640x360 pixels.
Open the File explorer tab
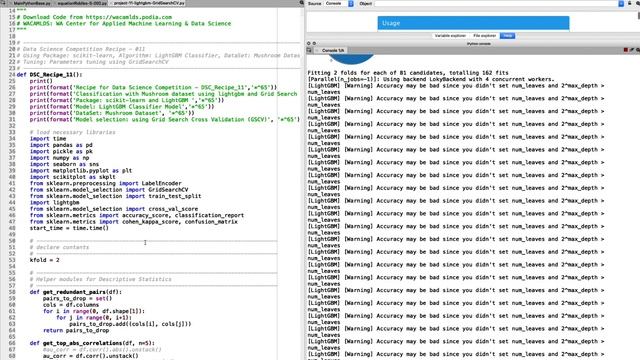pos(484,36)
